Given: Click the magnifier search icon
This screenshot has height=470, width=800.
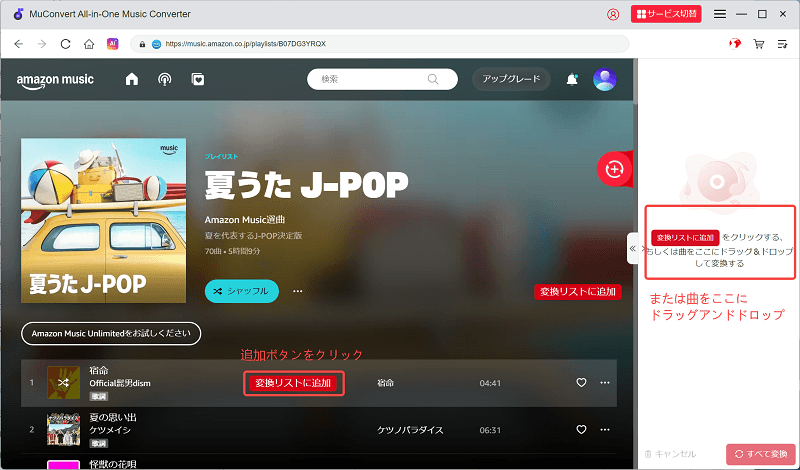Looking at the screenshot, I should [x=433, y=79].
